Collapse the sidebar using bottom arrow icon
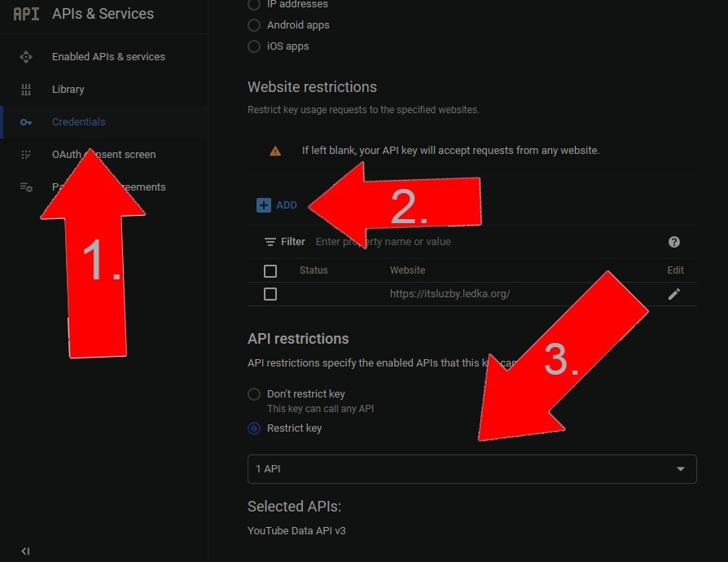This screenshot has width=728, height=562. tap(25, 551)
